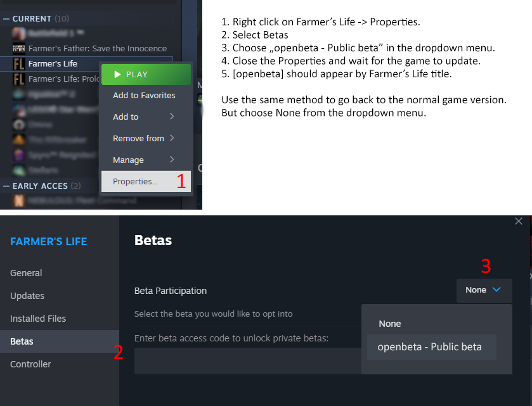Click the play triangle icon on PLAY
The height and width of the screenshot is (406, 532).
(117, 75)
